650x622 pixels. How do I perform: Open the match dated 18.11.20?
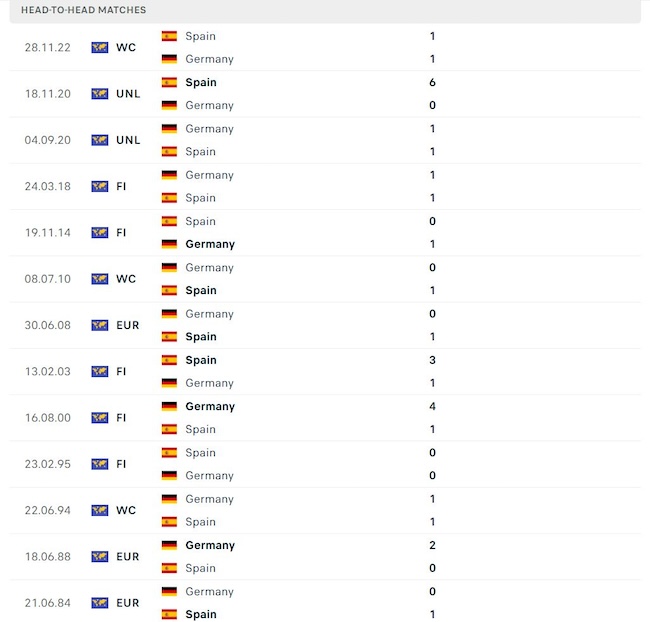tap(48, 94)
